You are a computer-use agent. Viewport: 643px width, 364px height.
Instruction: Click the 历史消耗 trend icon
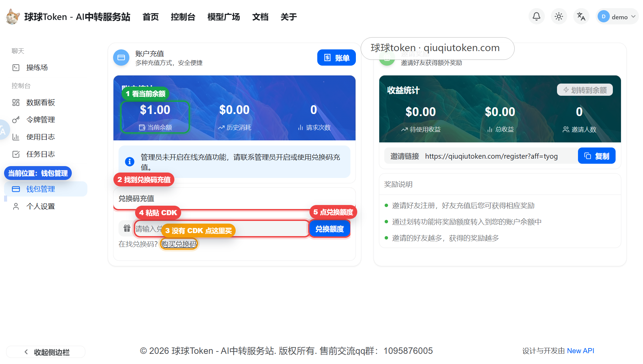(x=221, y=128)
